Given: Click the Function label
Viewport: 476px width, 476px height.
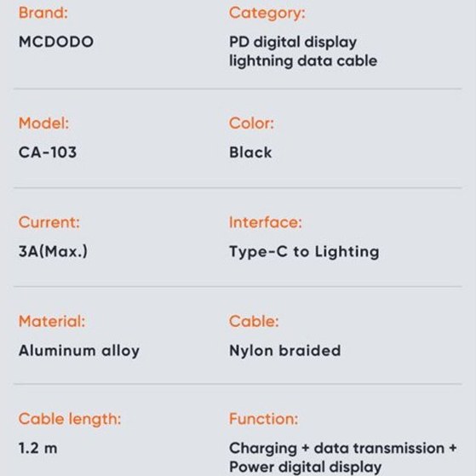Looking at the screenshot, I should pyautogui.click(x=263, y=419).
